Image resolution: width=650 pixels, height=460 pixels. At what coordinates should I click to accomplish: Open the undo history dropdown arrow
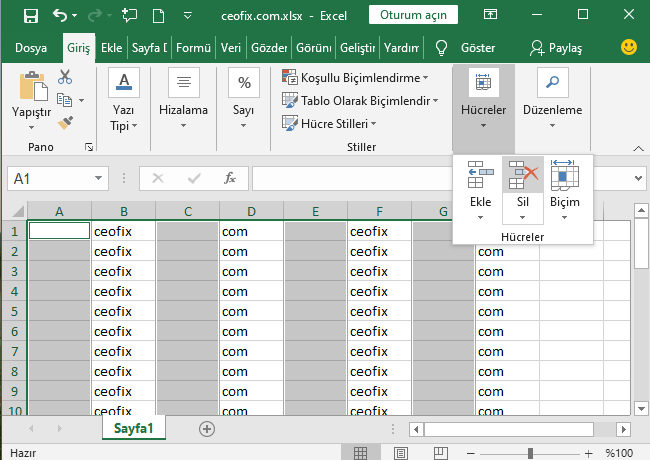[75, 16]
